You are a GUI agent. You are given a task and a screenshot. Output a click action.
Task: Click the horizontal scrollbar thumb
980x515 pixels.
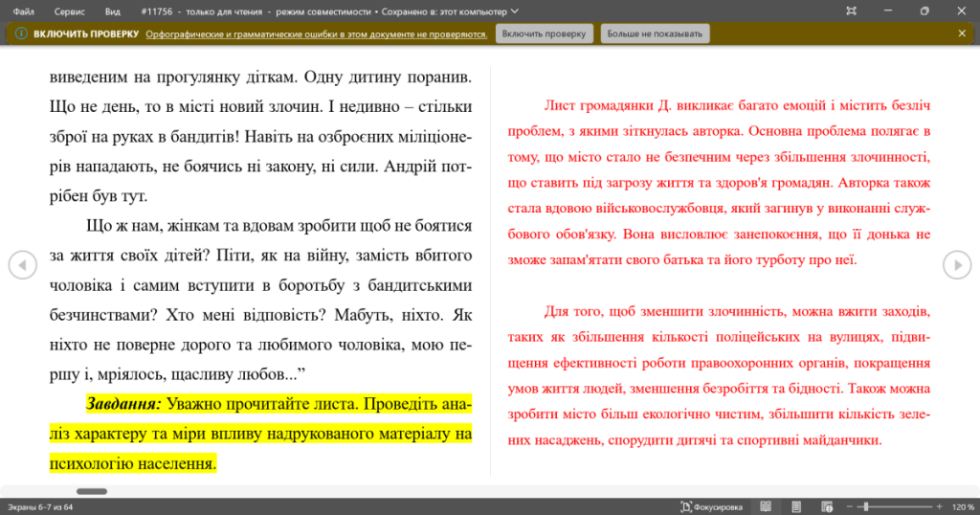pos(92,491)
